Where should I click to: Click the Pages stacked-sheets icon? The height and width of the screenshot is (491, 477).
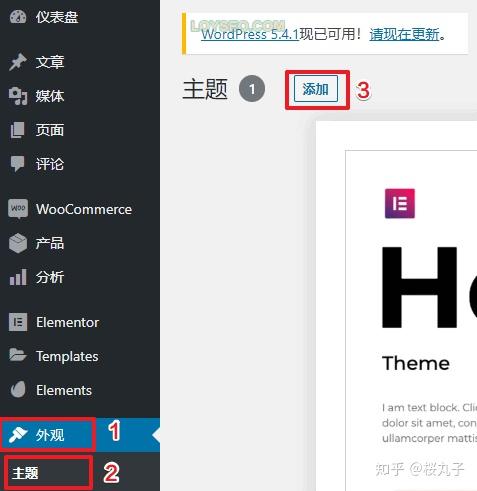click(x=18, y=130)
